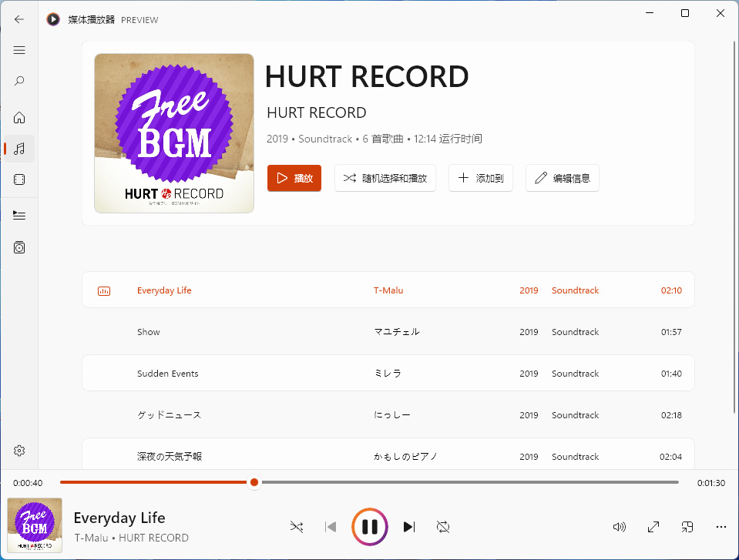Viewport: 739px width, 560px height.
Task: Open the playlists sidebar icon
Action: pos(19,247)
